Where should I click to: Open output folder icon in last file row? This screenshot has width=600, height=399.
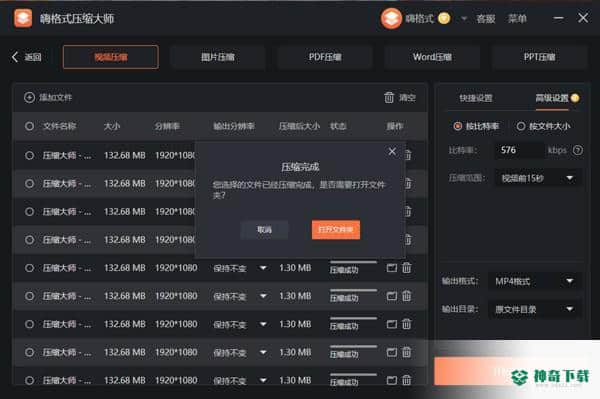(391, 380)
